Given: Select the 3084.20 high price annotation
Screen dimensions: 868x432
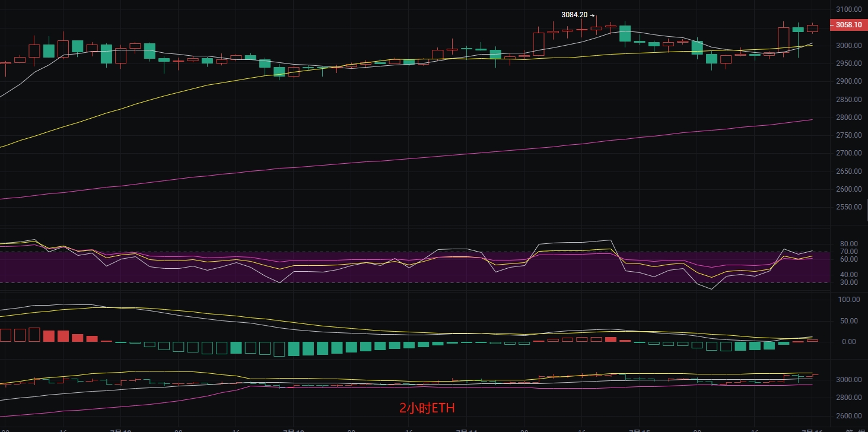Looking at the screenshot, I should pyautogui.click(x=575, y=15).
